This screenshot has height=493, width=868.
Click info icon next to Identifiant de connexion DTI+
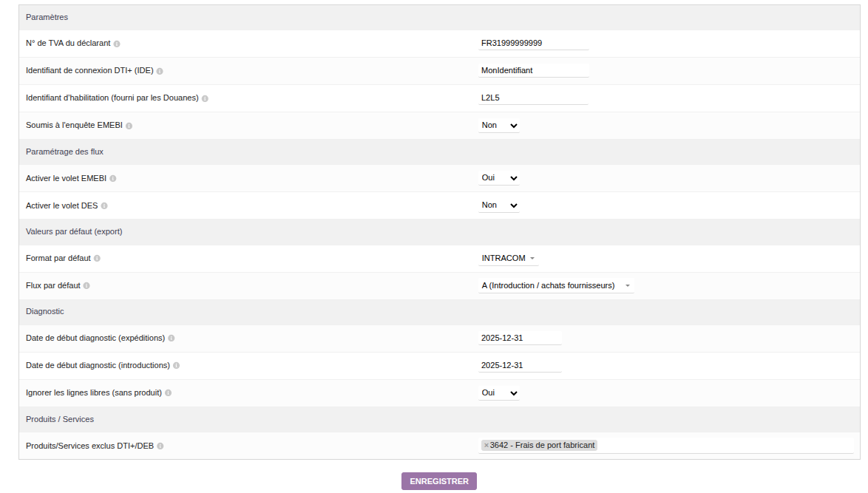tap(160, 71)
